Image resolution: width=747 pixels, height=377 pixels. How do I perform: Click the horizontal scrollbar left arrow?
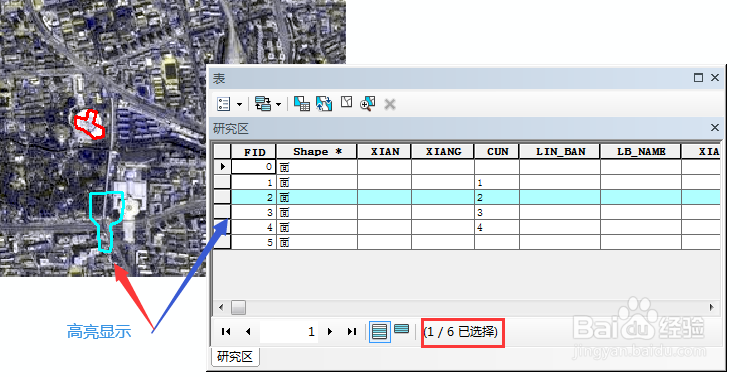click(221, 307)
